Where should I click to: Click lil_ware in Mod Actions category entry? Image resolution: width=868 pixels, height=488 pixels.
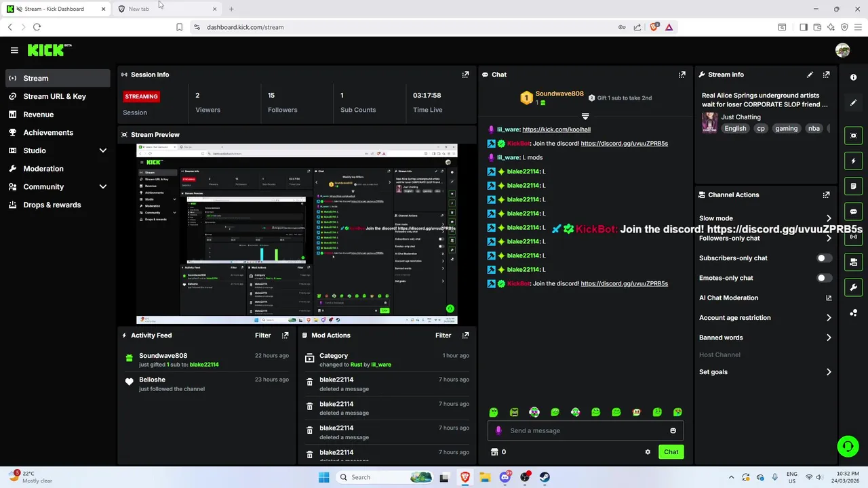click(381, 365)
